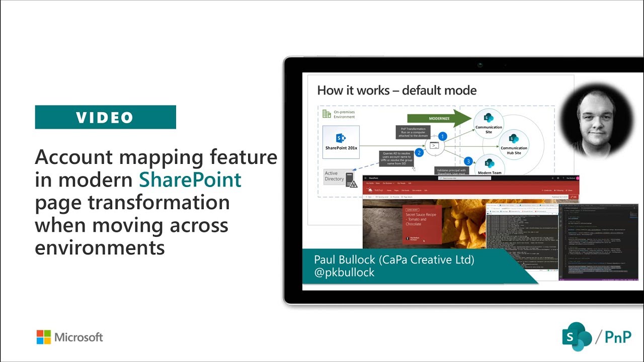644x362 pixels.
Task: Click the teal VIDEO label
Action: pyautogui.click(x=105, y=117)
